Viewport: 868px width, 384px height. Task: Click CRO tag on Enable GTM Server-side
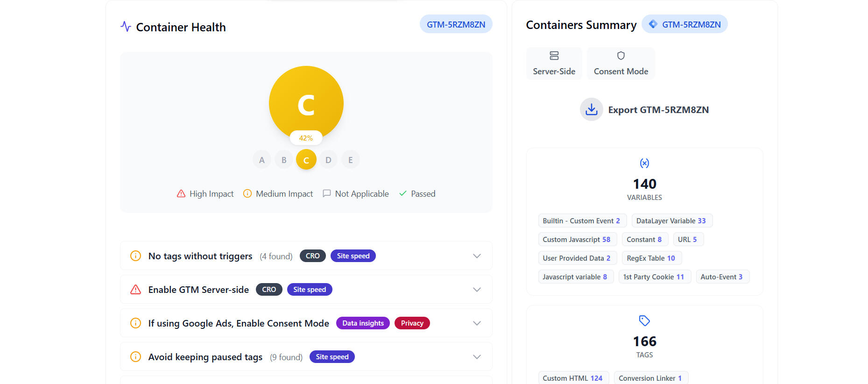[269, 290]
